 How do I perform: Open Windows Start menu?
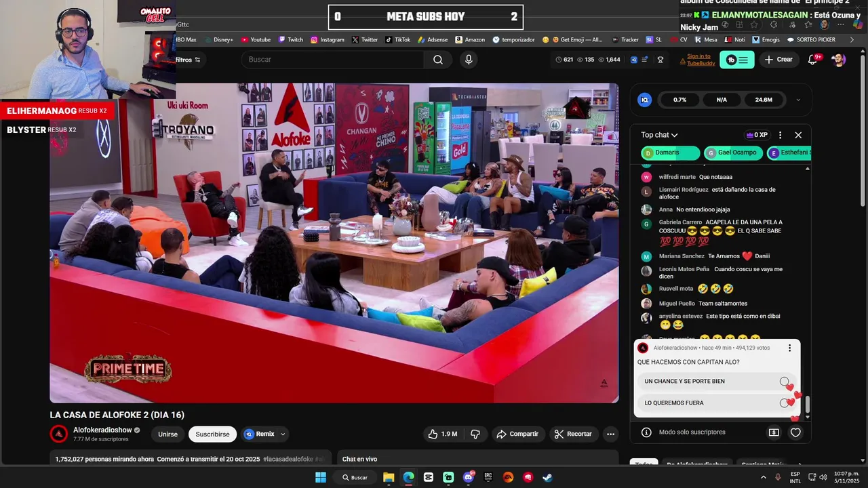(x=320, y=477)
